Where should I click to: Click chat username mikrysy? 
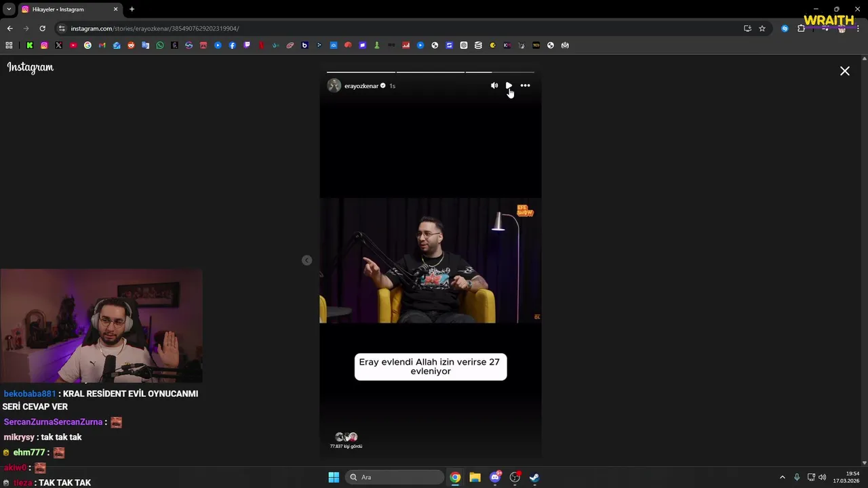tap(19, 437)
